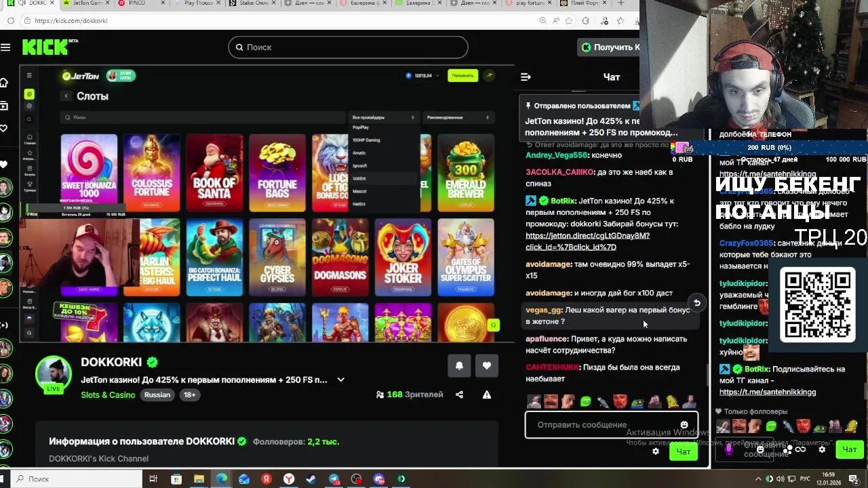Open the Kick sidebar following heart icon
This screenshot has width=868, height=488.
[x=4, y=128]
